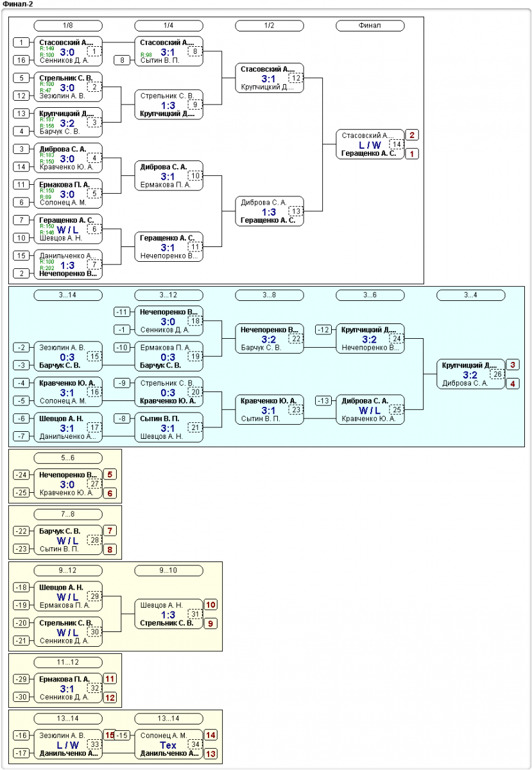532x770 pixels.
Task: Select the 3...12 round header
Action: coord(169,295)
